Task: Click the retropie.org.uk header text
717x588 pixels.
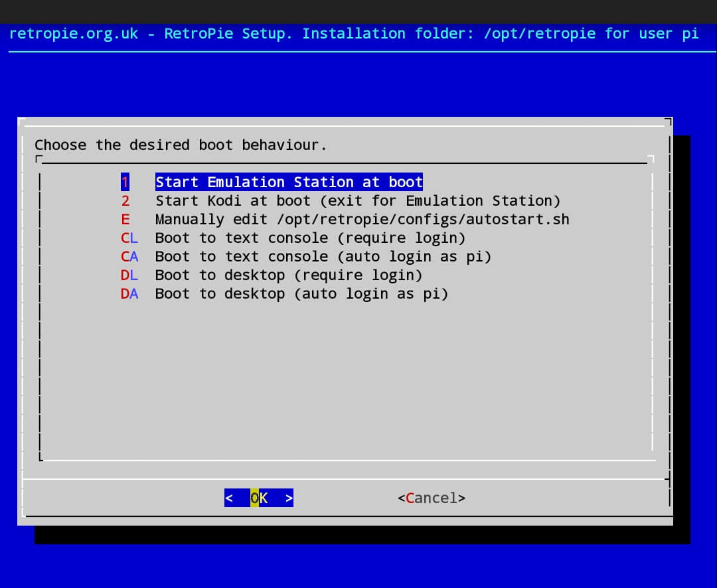Action: [74, 33]
